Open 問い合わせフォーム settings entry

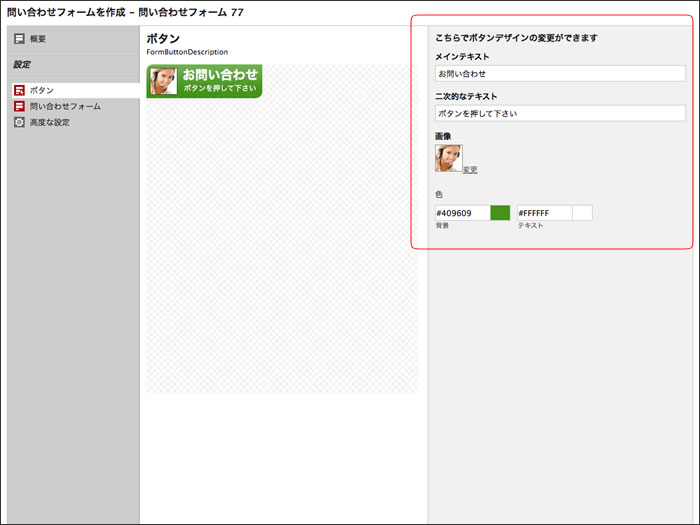[x=65, y=106]
